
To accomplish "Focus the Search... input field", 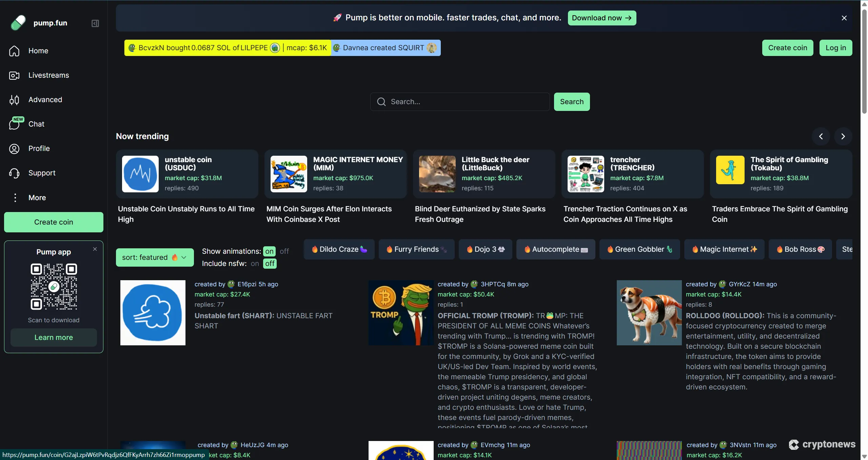I will click(460, 102).
